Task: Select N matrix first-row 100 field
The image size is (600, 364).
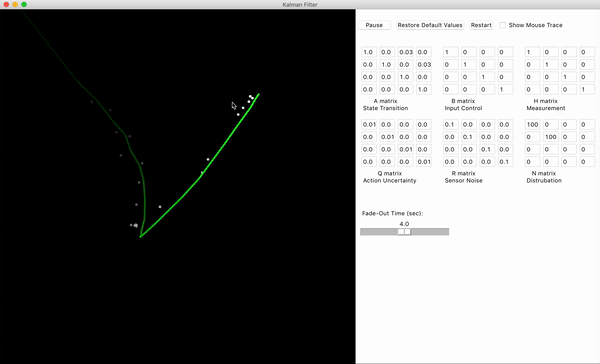Action: click(532, 124)
